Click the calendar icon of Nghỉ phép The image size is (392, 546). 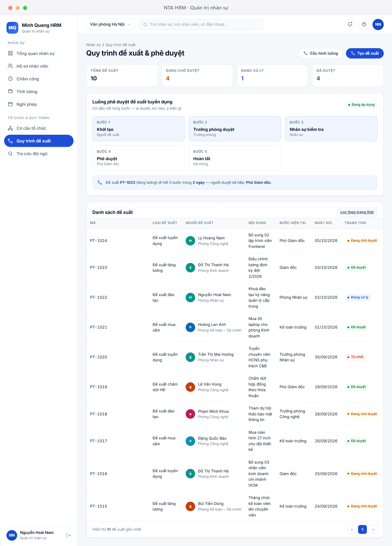[x=10, y=104]
